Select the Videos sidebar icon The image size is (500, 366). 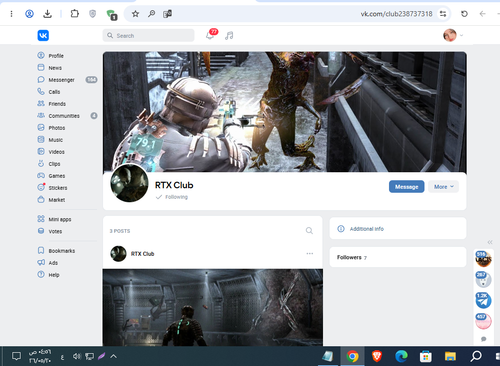(x=41, y=151)
